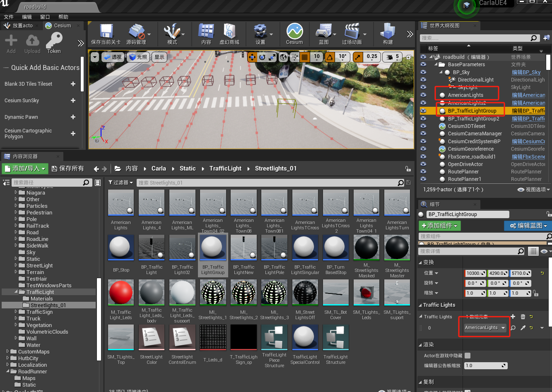Open the Window (窗口) menu

(45, 17)
